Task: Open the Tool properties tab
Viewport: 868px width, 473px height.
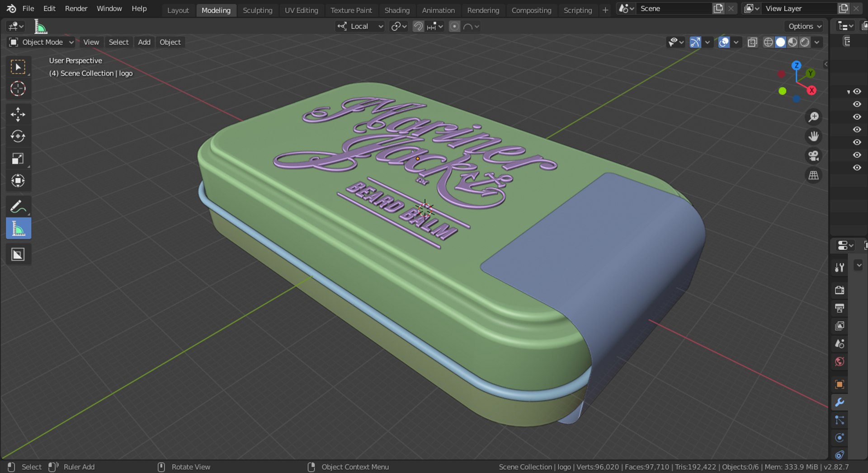Action: [x=840, y=268]
